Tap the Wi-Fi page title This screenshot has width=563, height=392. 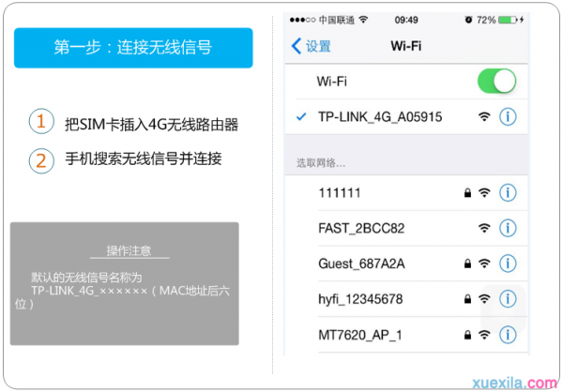tap(406, 46)
